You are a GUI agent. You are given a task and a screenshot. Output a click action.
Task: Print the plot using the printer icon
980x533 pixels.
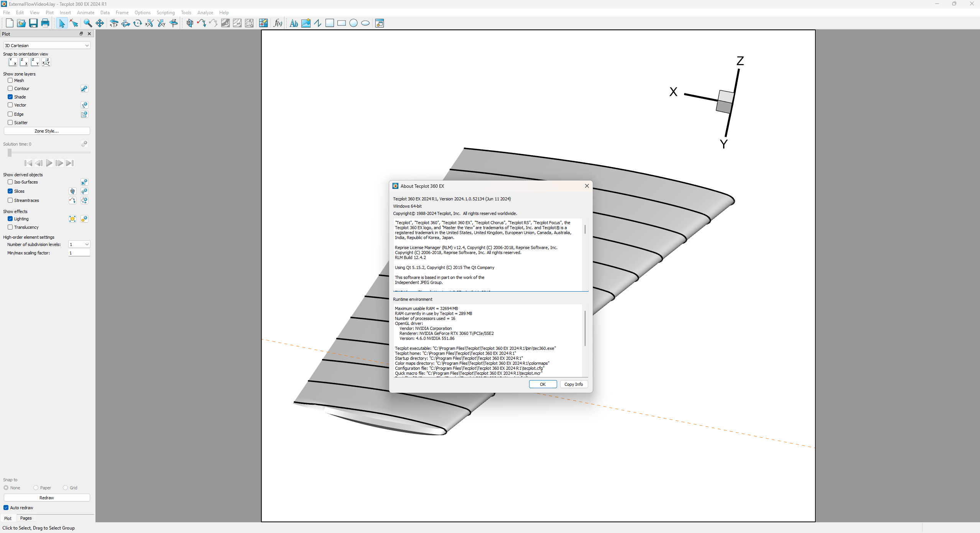tap(45, 23)
